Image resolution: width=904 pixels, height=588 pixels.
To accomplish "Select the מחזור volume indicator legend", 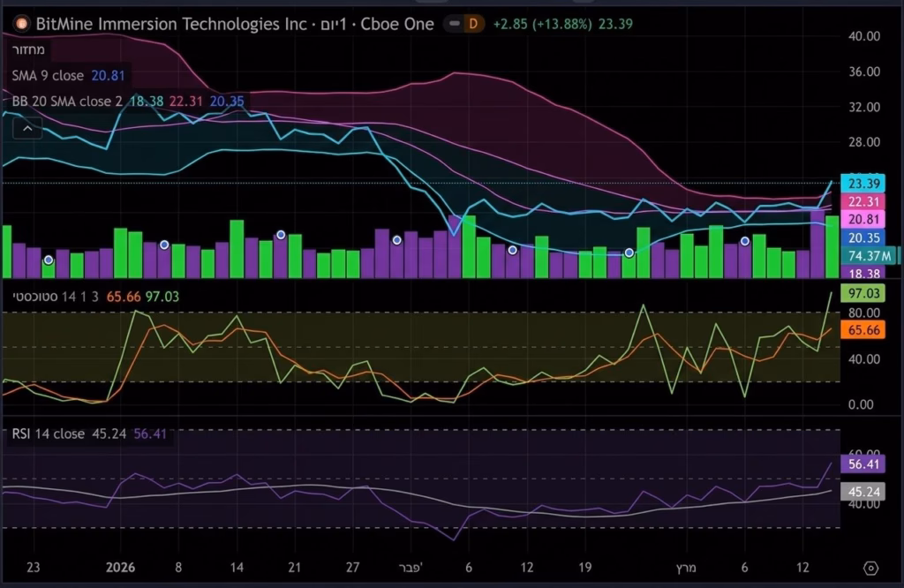I will (35, 50).
